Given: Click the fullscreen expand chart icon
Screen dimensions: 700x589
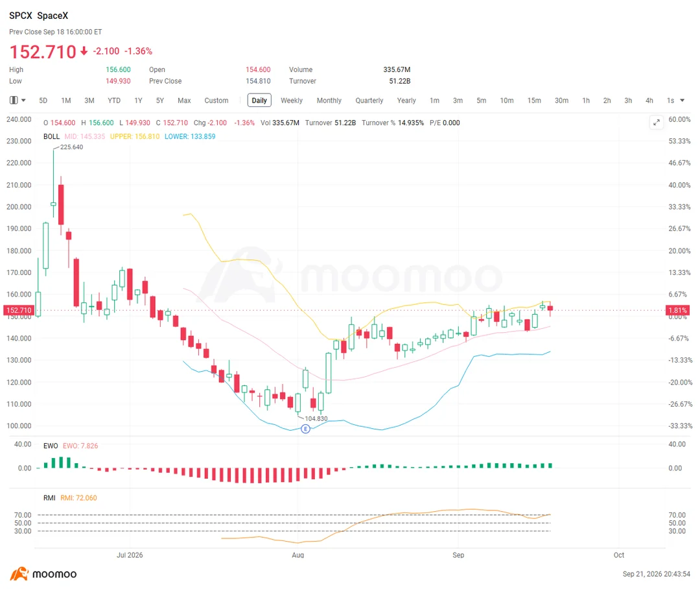Looking at the screenshot, I should 656,123.
